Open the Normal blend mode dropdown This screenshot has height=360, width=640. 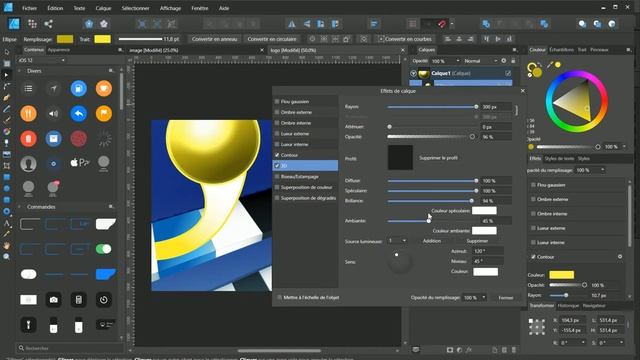point(480,61)
